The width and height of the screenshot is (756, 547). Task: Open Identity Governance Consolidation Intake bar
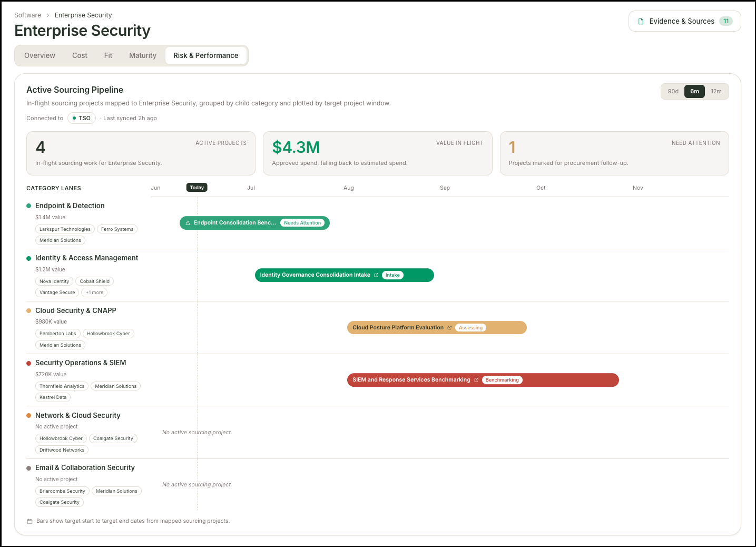click(x=344, y=275)
